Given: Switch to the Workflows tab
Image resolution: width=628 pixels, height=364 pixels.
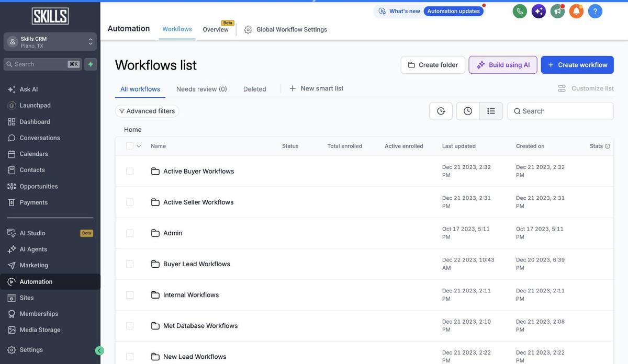Looking at the screenshot, I should [177, 29].
